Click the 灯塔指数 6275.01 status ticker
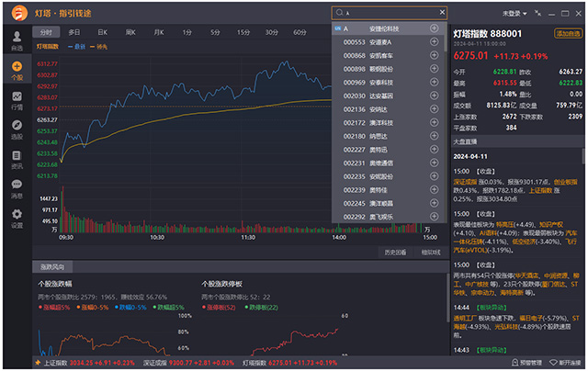 coord(290,363)
